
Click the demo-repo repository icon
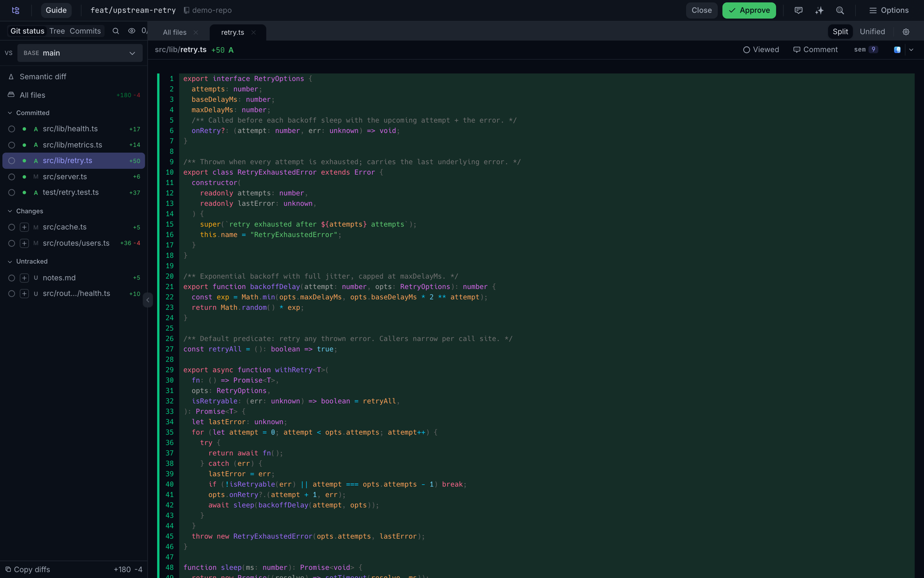point(187,10)
